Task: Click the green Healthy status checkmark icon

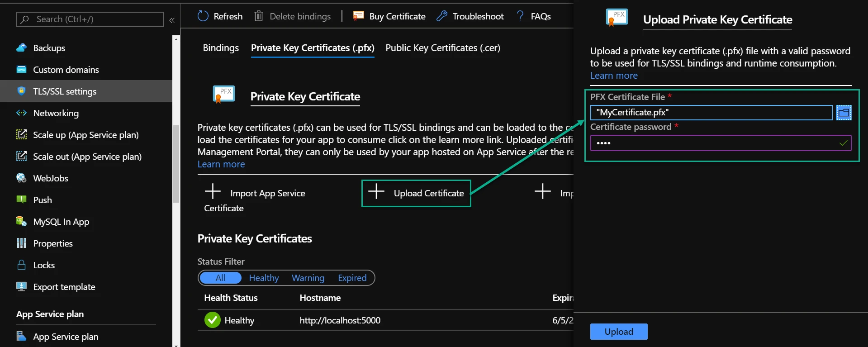Action: [212, 320]
